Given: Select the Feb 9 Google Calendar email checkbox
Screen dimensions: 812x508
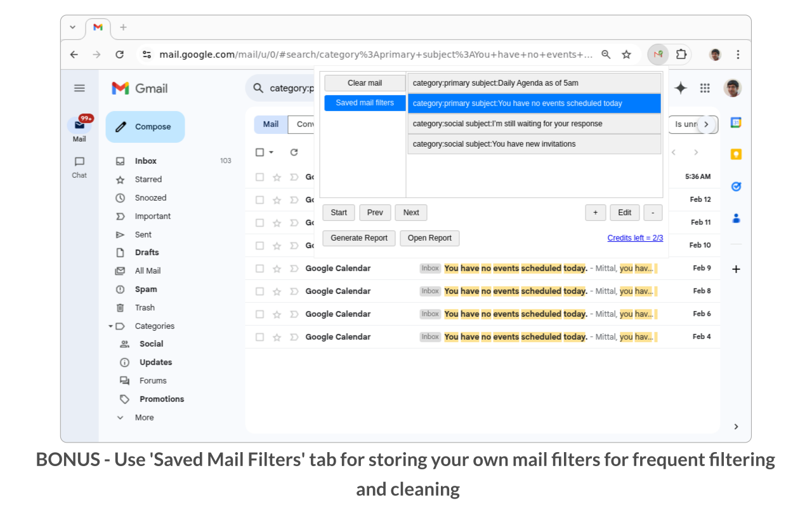Looking at the screenshot, I should (259, 269).
